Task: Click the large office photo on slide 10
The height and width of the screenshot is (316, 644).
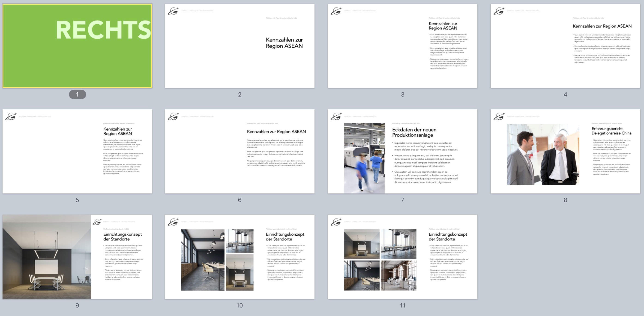Action: click(x=203, y=260)
